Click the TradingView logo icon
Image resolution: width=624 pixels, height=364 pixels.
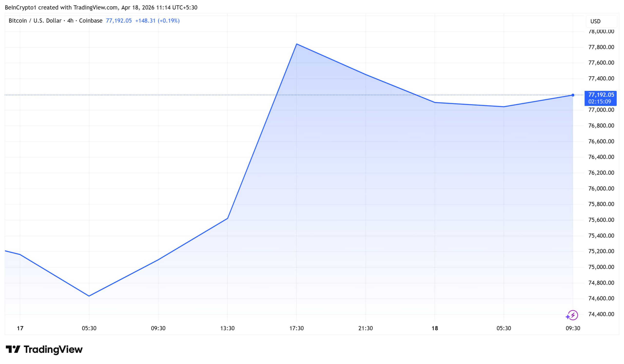(x=13, y=349)
